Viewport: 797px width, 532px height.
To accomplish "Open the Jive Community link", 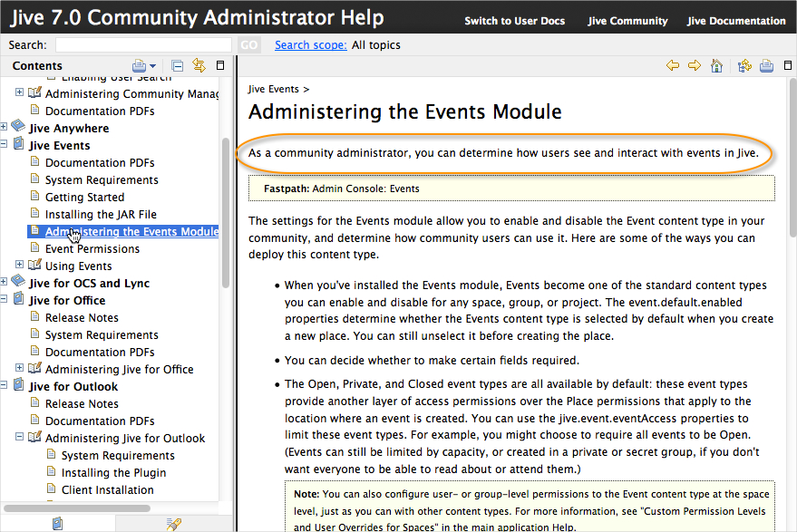I will pyautogui.click(x=627, y=21).
